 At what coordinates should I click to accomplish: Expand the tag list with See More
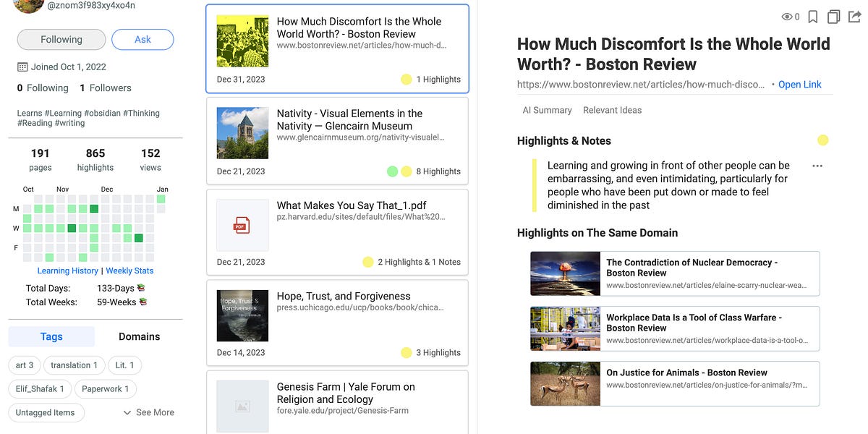coord(148,412)
